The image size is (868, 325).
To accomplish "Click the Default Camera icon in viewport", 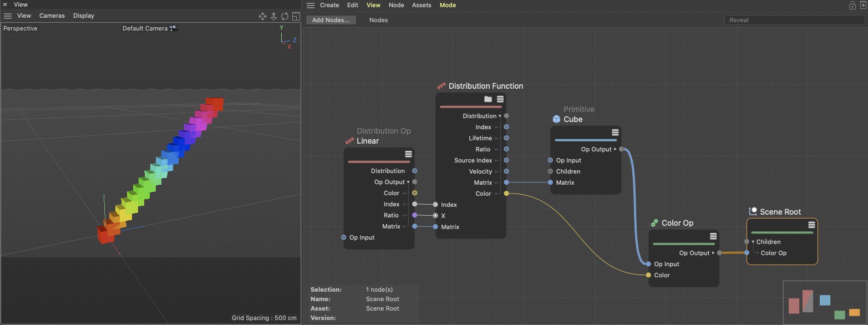I will point(173,28).
